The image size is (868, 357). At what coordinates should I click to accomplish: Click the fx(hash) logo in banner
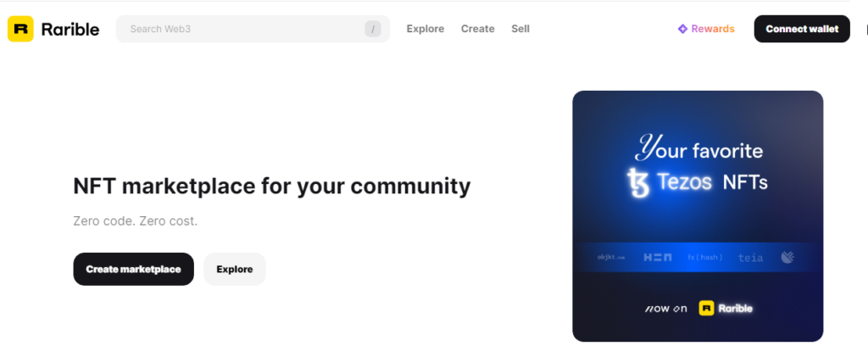705,258
